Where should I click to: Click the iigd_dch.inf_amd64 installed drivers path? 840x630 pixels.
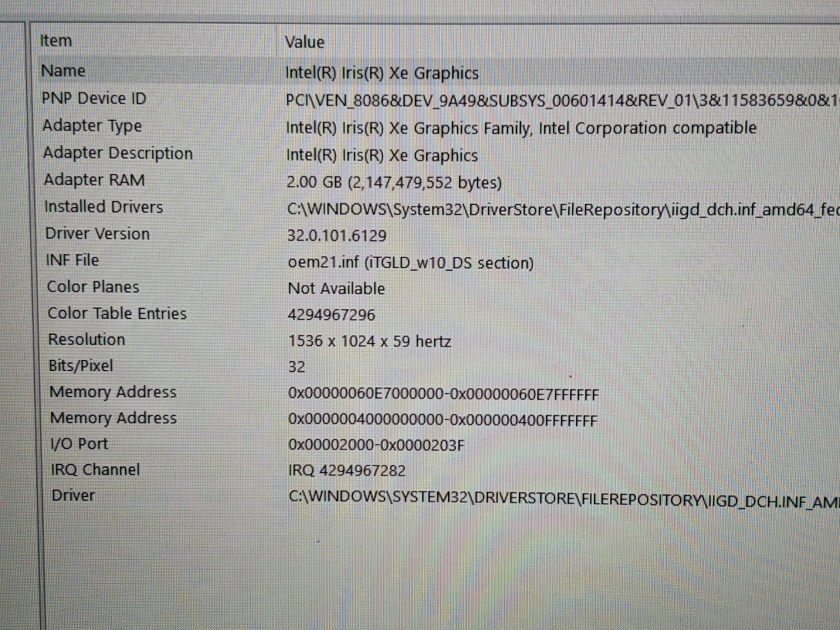[563, 210]
